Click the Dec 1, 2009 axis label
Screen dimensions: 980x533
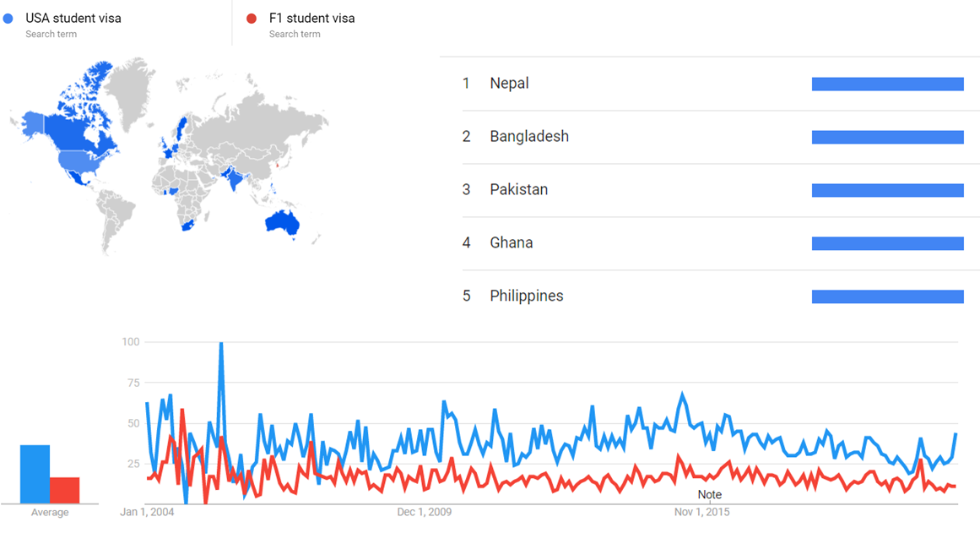point(425,513)
